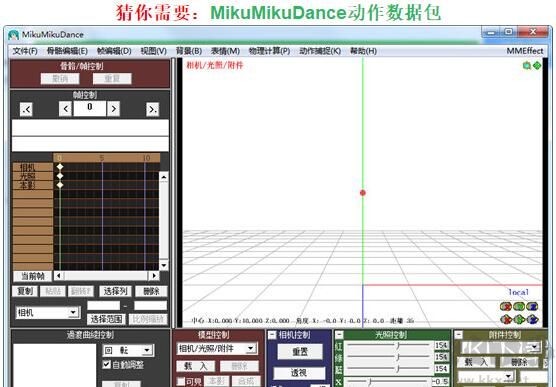Click the 重置 button in 相机控制

tap(300, 352)
